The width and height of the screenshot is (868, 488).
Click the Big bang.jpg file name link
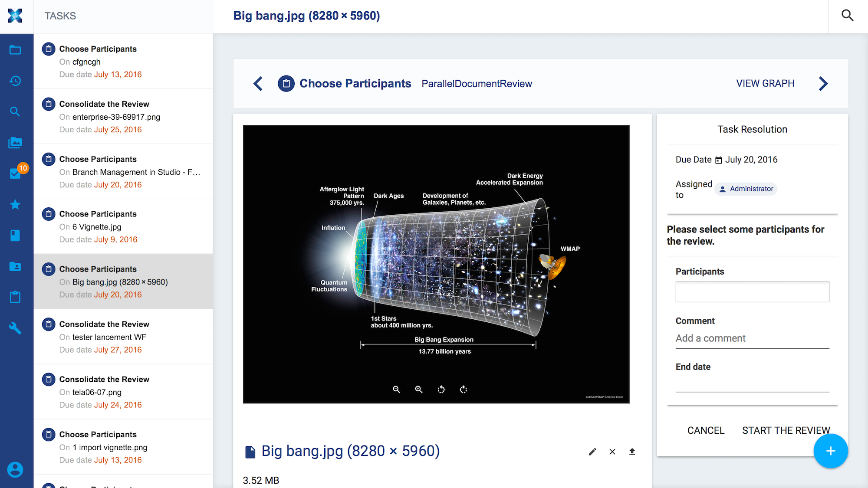point(351,451)
